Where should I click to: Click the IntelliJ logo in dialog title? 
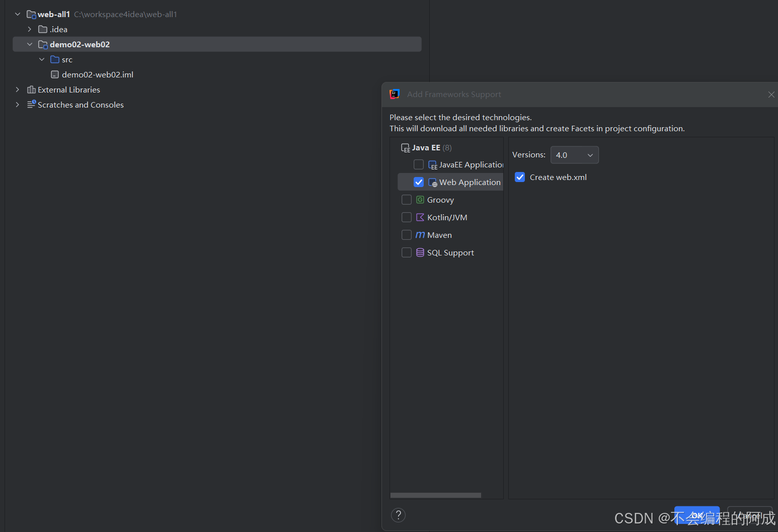pos(395,94)
